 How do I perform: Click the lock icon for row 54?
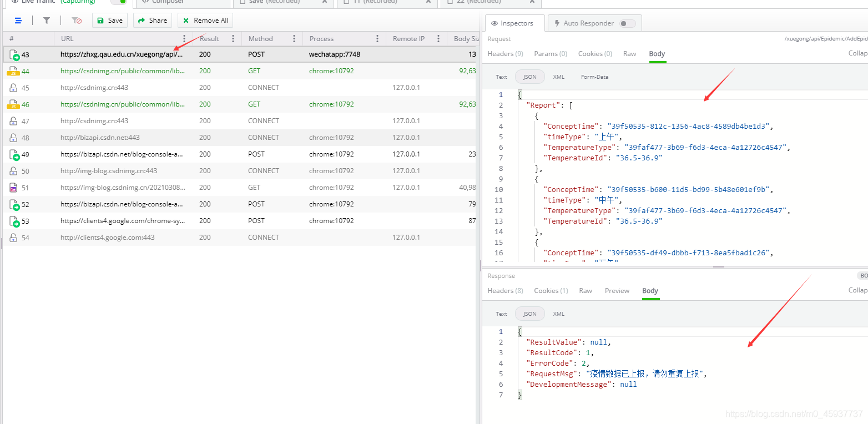pos(13,238)
